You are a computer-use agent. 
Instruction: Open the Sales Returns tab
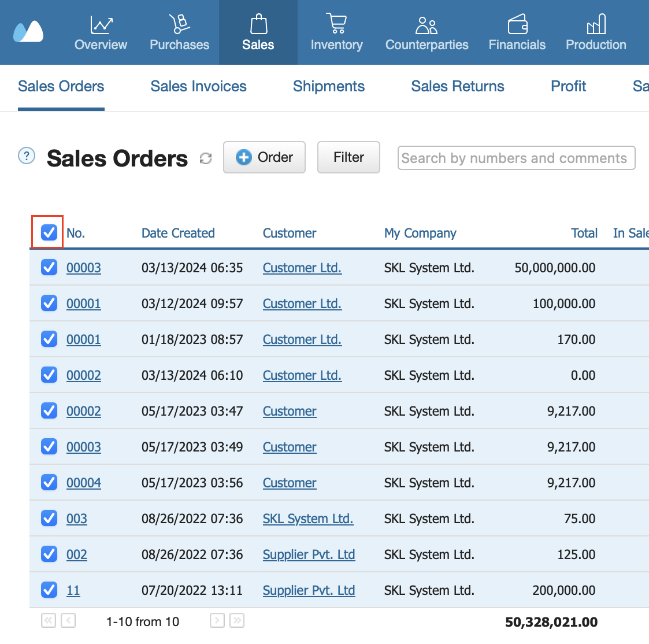coord(457,87)
